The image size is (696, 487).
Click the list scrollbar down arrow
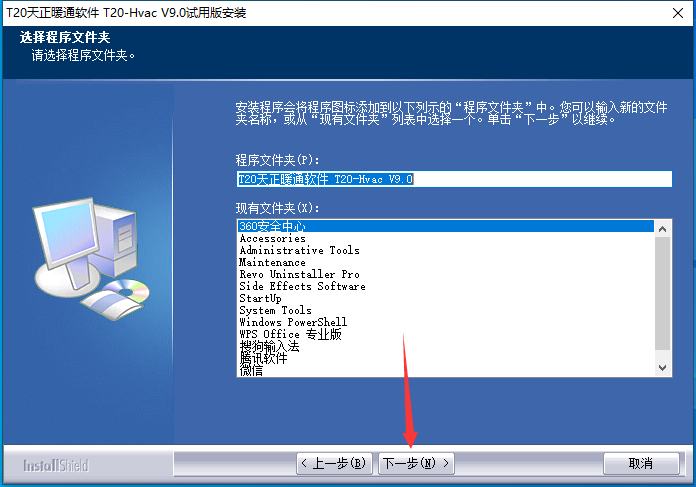coord(663,368)
